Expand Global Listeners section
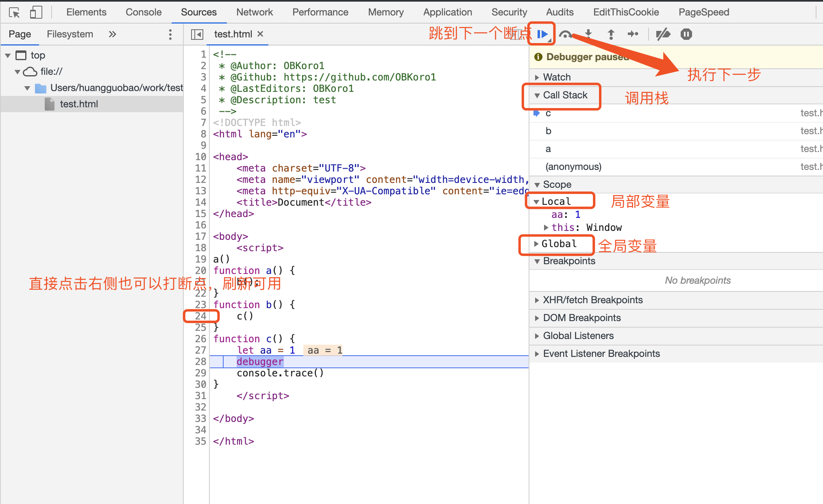This screenshot has height=504, width=823. pos(537,336)
